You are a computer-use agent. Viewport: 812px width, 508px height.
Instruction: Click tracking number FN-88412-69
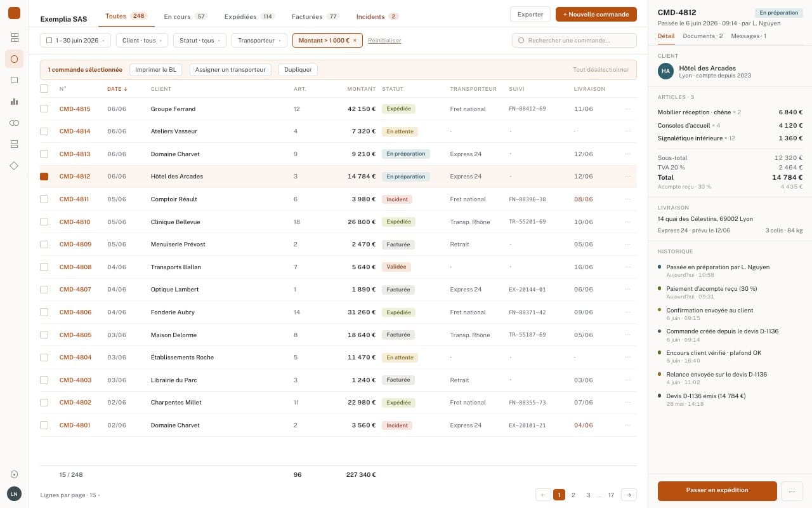[x=527, y=109]
